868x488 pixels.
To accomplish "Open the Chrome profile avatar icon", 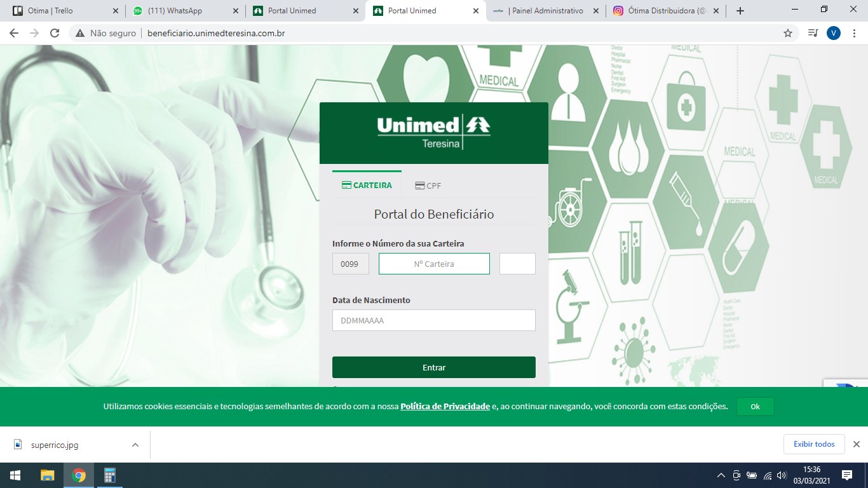I will [x=833, y=33].
